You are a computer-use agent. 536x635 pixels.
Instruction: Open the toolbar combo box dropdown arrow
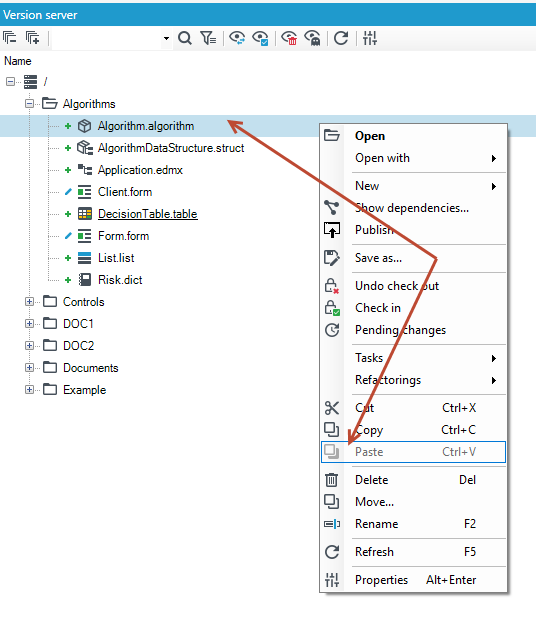coord(166,38)
